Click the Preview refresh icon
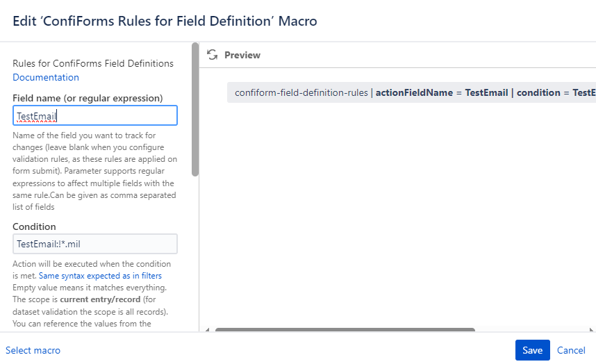 [212, 55]
